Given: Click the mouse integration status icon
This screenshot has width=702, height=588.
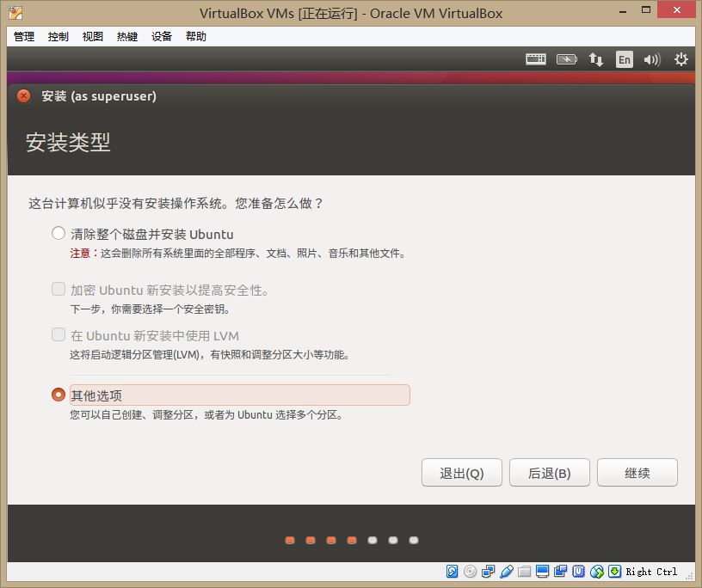Looking at the screenshot, I should point(597,572).
